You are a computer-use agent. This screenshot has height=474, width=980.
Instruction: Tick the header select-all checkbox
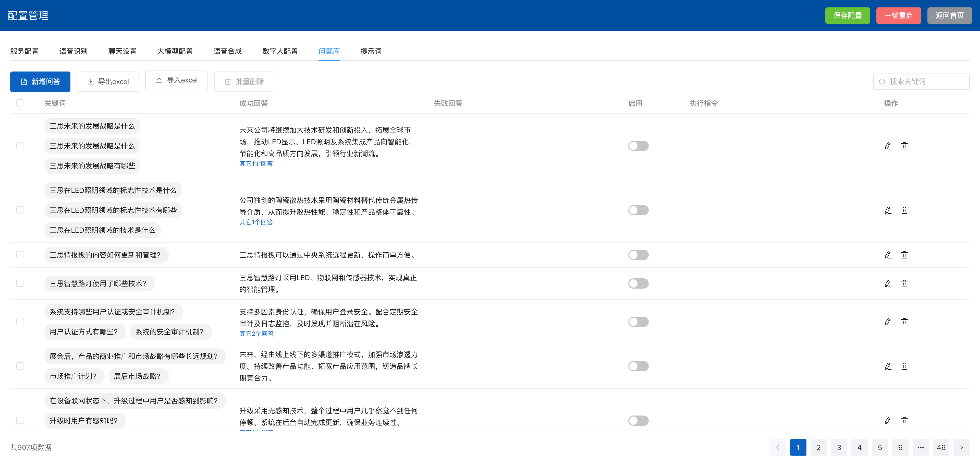(x=20, y=103)
